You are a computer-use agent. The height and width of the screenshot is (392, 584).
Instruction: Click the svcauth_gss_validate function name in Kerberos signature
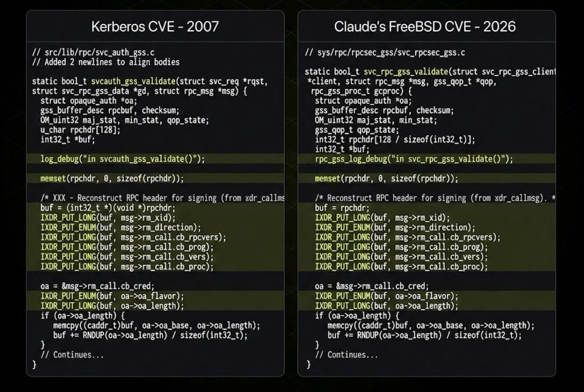(x=133, y=81)
